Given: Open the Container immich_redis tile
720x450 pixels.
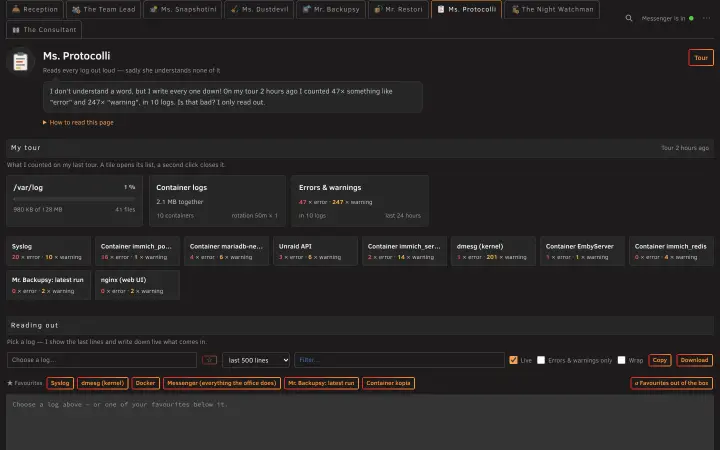Looking at the screenshot, I should tap(671, 251).
